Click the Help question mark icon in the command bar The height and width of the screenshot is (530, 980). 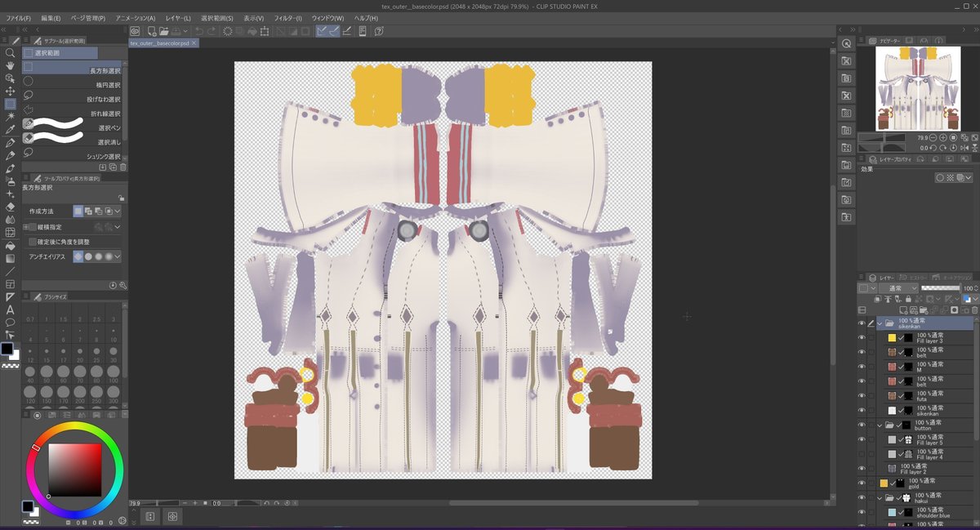pyautogui.click(x=380, y=31)
